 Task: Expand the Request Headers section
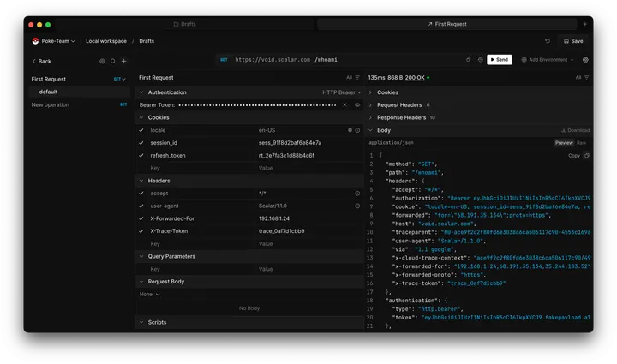370,105
